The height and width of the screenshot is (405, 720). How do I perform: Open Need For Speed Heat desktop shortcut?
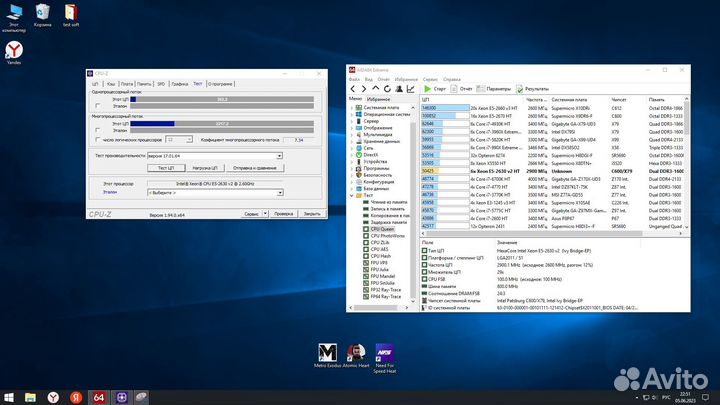point(384,359)
